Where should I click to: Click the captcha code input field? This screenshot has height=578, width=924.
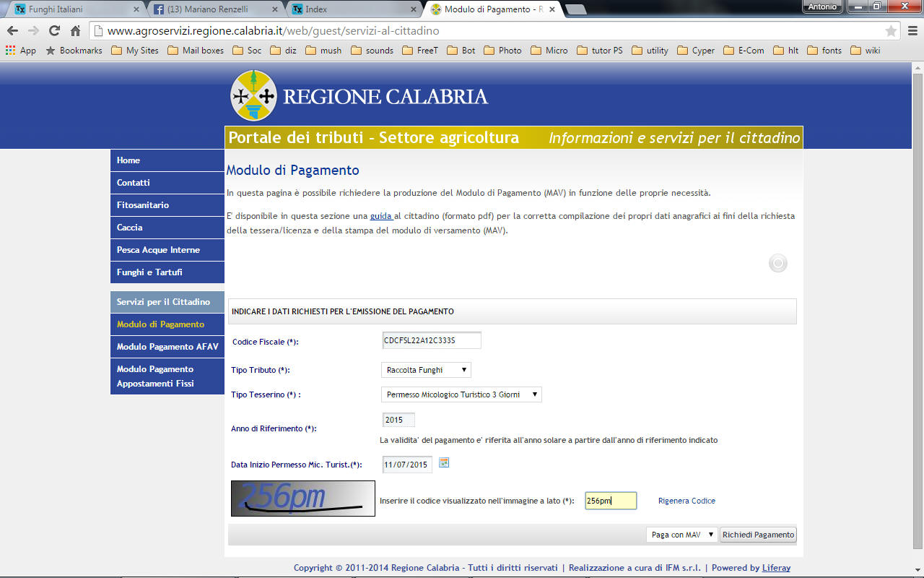(x=611, y=501)
